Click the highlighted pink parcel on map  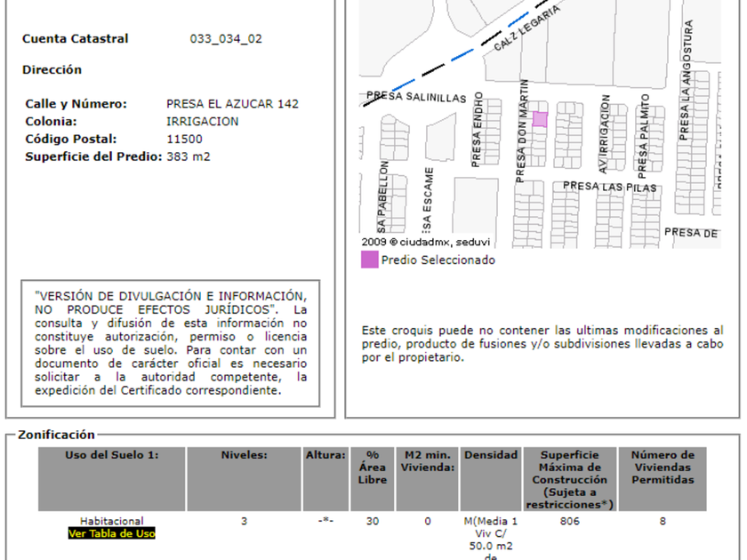point(540,119)
